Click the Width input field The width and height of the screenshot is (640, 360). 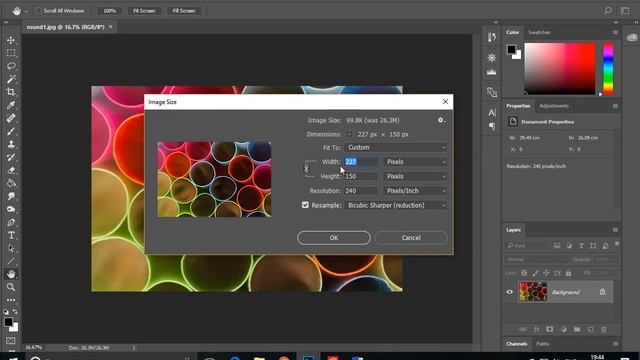[x=361, y=162]
